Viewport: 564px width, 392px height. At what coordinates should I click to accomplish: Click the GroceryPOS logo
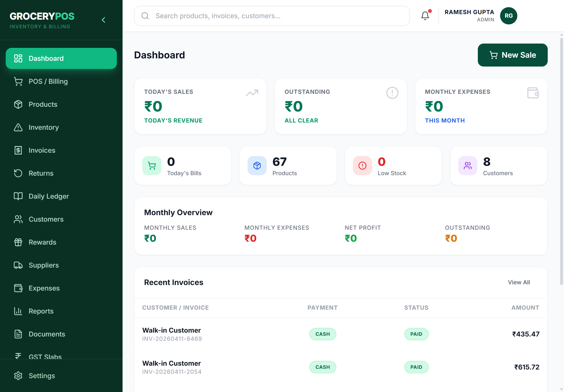click(42, 20)
